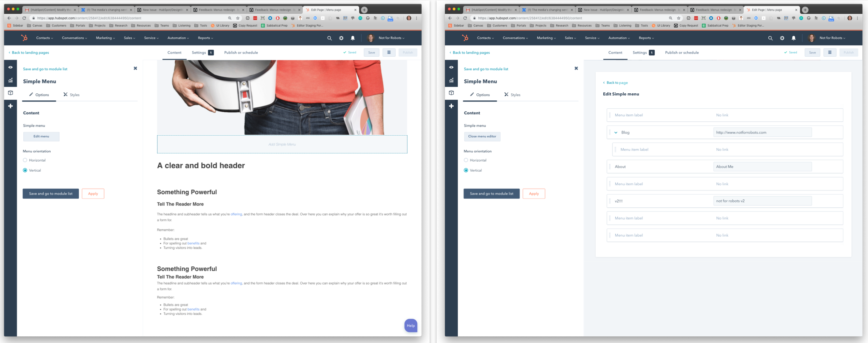The image size is (868, 343).
Task: Click the Close menu editor button
Action: click(482, 136)
